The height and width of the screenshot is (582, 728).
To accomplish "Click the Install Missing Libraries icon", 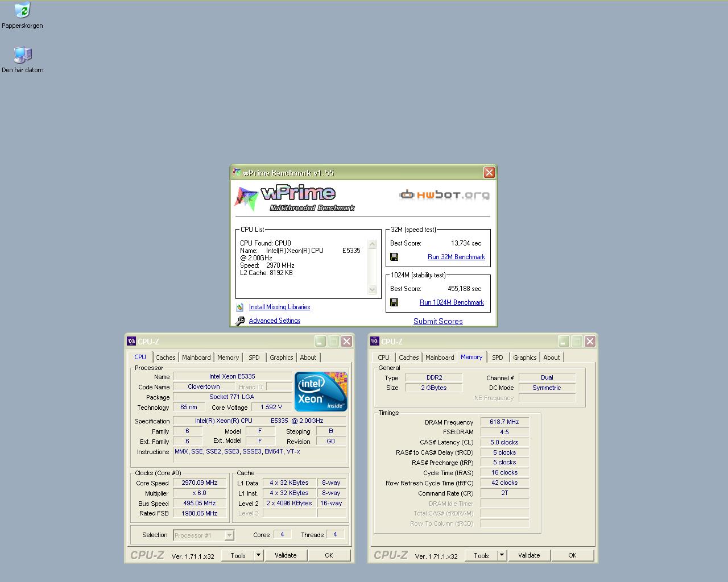I will 240,307.
